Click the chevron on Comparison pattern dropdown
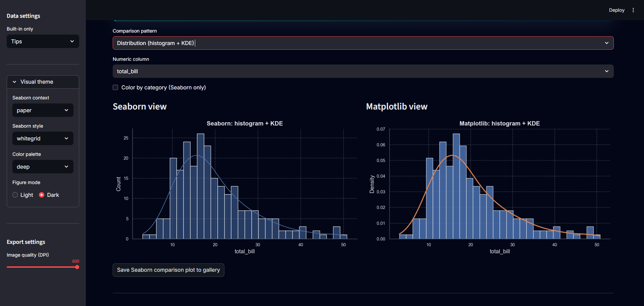644x306 pixels. [x=606, y=43]
